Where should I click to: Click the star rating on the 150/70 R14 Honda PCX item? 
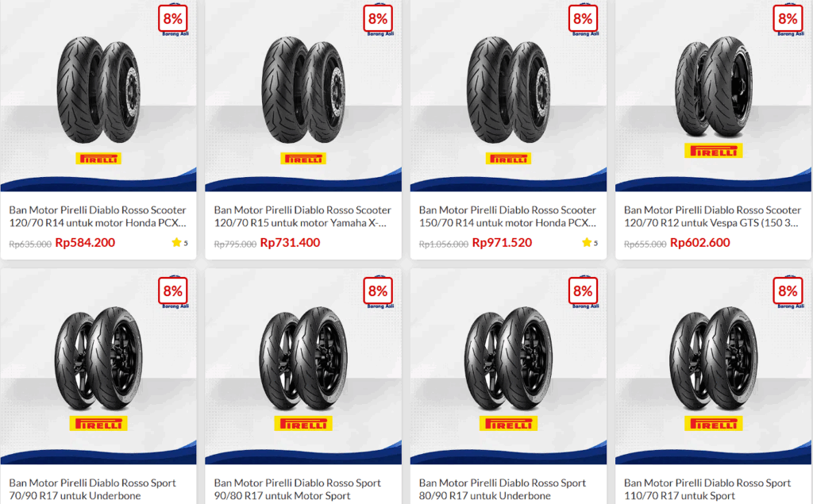click(x=590, y=243)
